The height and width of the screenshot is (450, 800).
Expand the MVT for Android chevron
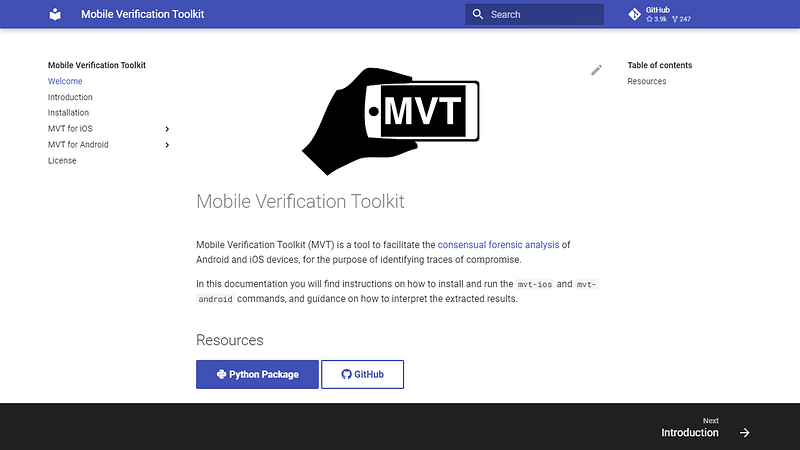[167, 145]
